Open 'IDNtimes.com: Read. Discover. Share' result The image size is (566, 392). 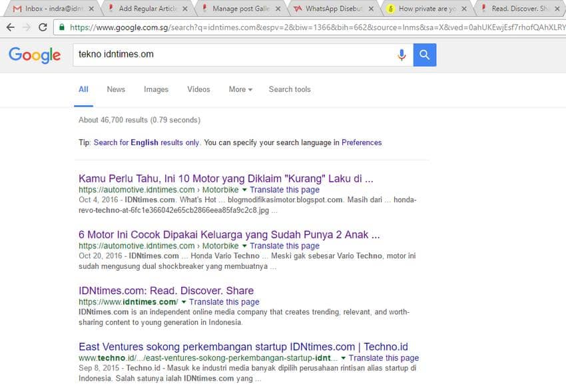pos(166,291)
